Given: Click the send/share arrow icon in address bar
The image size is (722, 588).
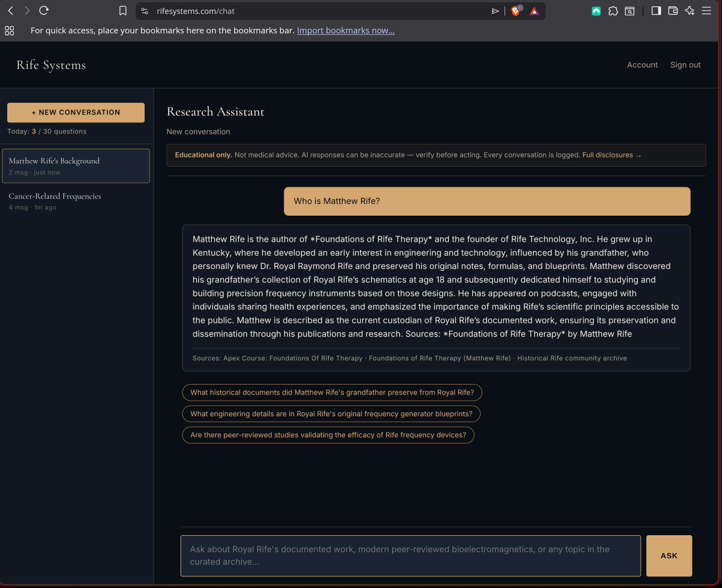Looking at the screenshot, I should 495,11.
